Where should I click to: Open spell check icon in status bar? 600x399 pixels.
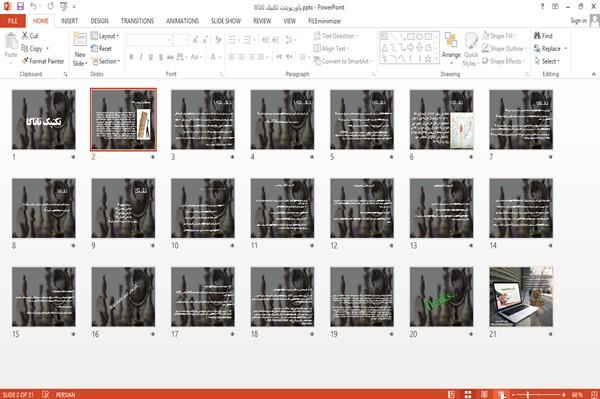pos(45,394)
